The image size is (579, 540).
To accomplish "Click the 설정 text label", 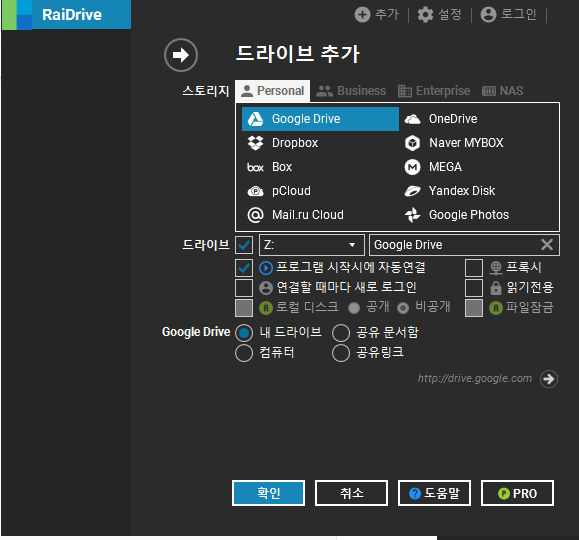I will [x=450, y=15].
